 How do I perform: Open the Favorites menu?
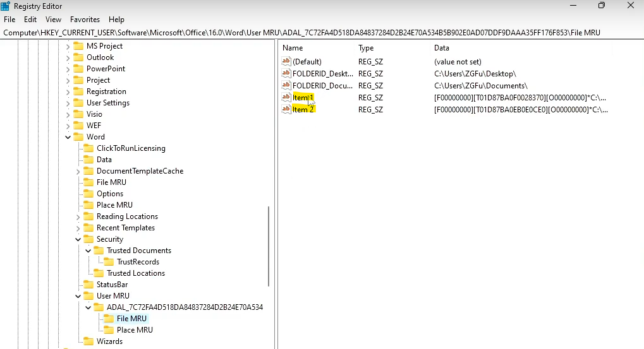(85, 20)
